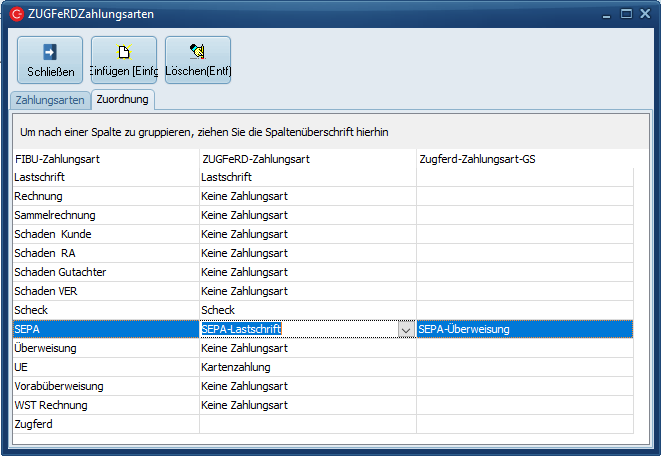Sort by ZUGFeRD-Zahlungsart column header
This screenshot has width=661, height=456.
point(308,159)
